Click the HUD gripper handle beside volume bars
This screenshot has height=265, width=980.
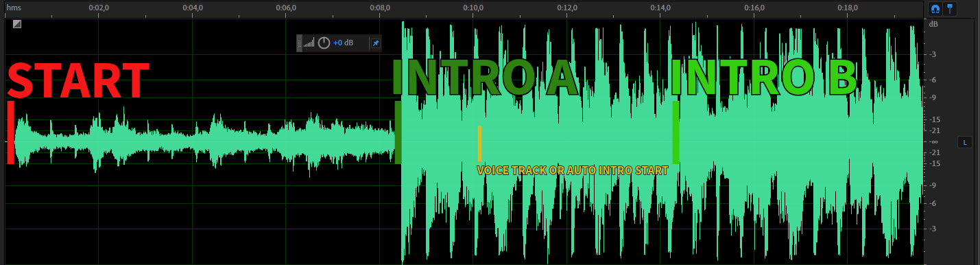(299, 43)
